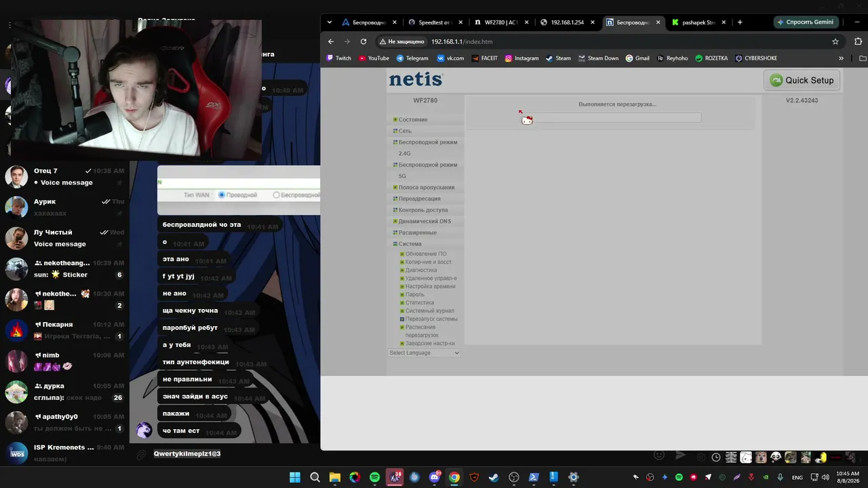
Task: Open Копир-ние и восст. page
Action: tap(428, 262)
